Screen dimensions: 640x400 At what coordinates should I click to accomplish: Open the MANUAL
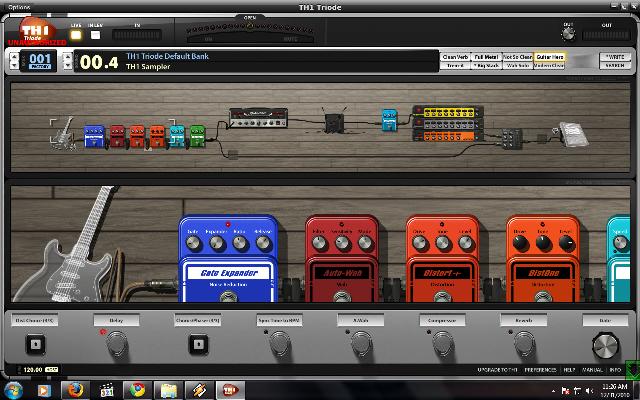click(592, 370)
